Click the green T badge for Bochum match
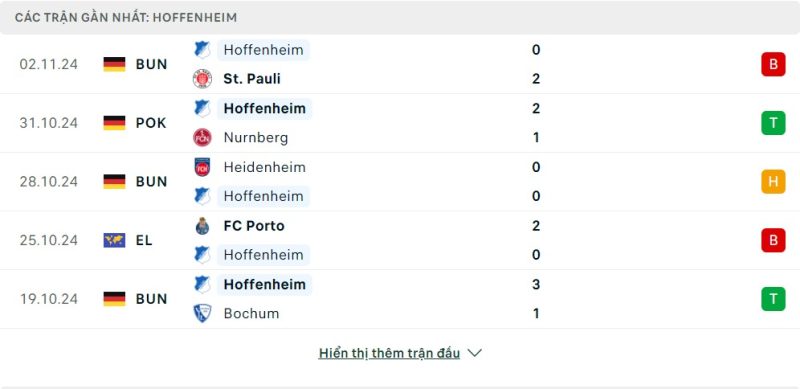This screenshot has height=389, width=800. 773,299
